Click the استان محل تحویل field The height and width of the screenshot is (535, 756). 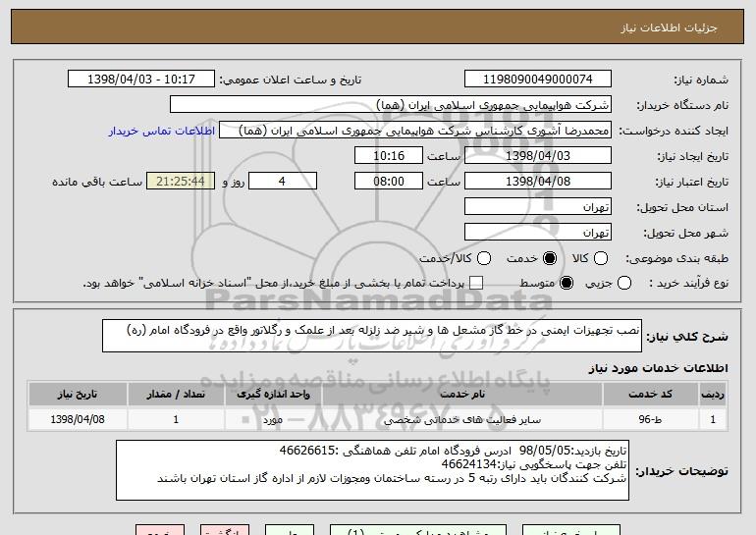(x=538, y=206)
